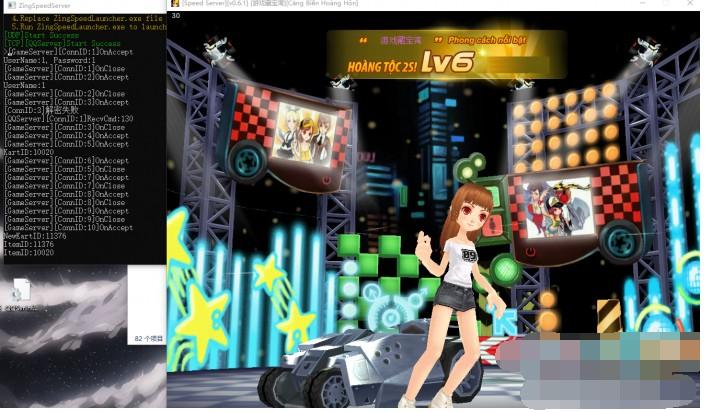Click the HOÀNG TỘC 2S! Lv6 banner text
Image resolution: width=706 pixels, height=412 pixels.
(410, 63)
